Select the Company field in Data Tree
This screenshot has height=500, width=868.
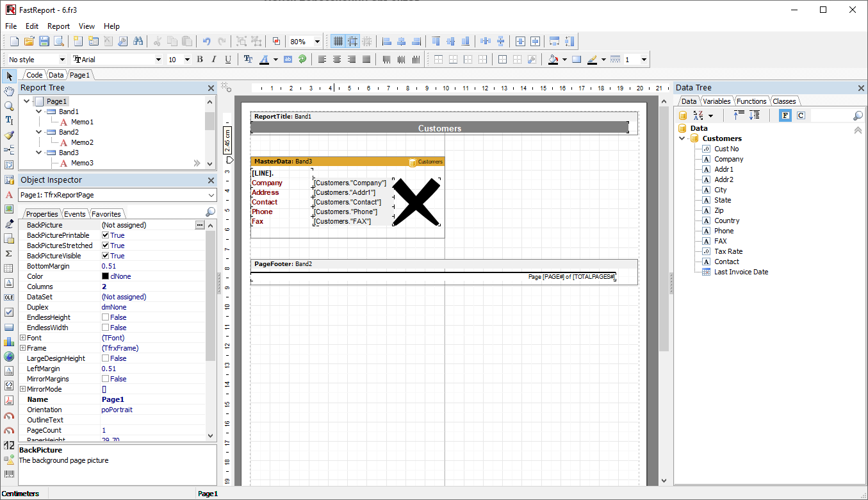tap(728, 159)
